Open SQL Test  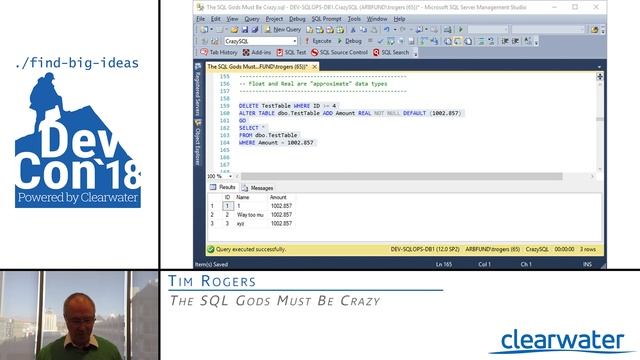(291, 52)
